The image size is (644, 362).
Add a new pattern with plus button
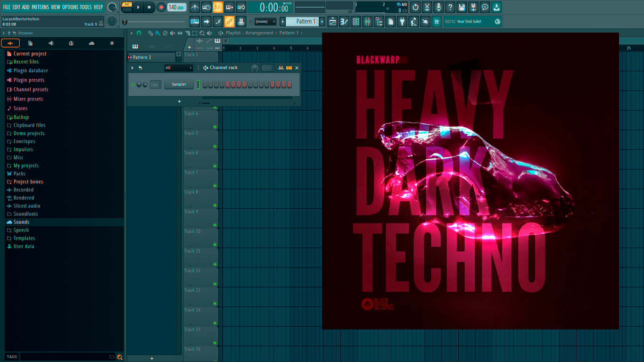[x=322, y=22]
